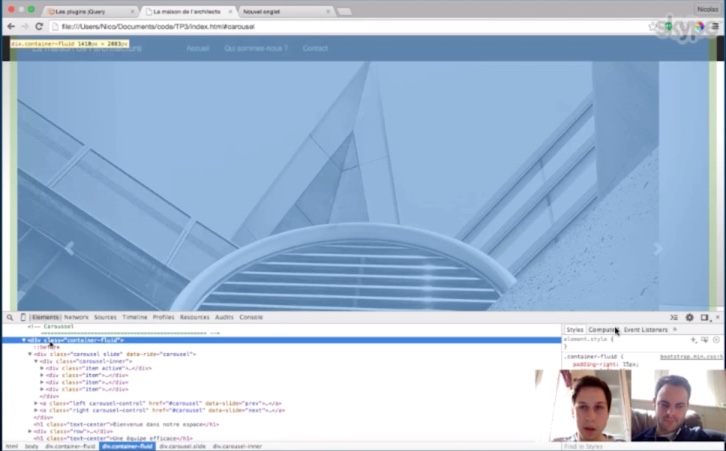
Task: Click the Nicolas profile button
Action: pos(707,9)
